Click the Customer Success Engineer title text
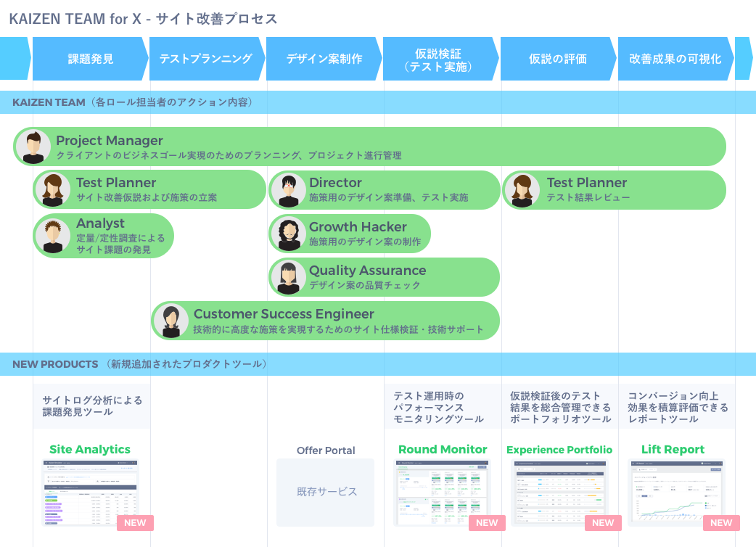 (x=284, y=314)
